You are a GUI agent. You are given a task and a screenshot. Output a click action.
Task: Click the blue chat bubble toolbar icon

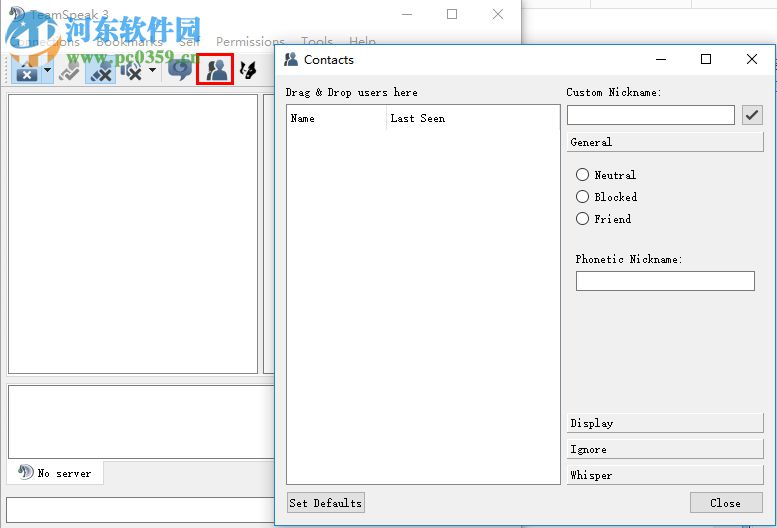179,70
